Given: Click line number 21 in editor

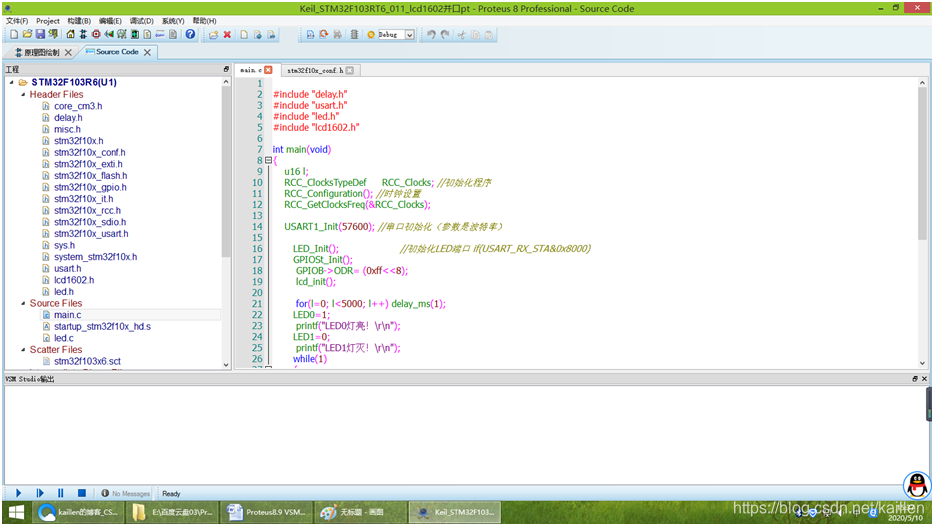Looking at the screenshot, I should pyautogui.click(x=257, y=304).
